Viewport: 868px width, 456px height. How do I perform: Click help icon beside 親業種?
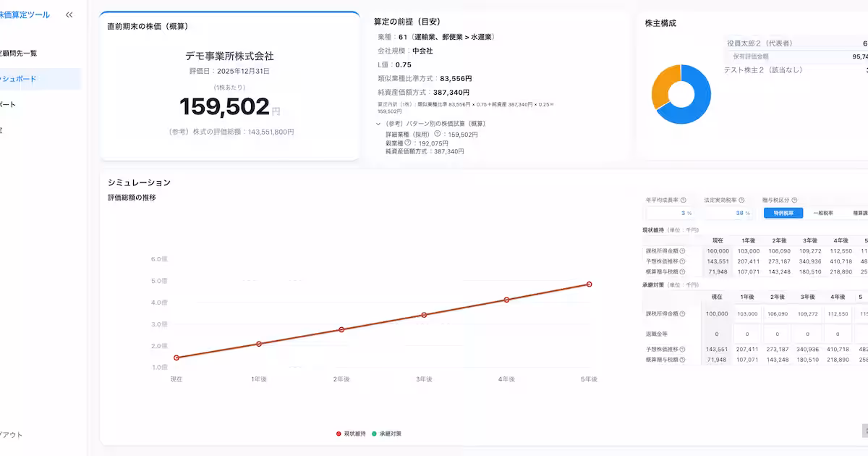point(408,143)
